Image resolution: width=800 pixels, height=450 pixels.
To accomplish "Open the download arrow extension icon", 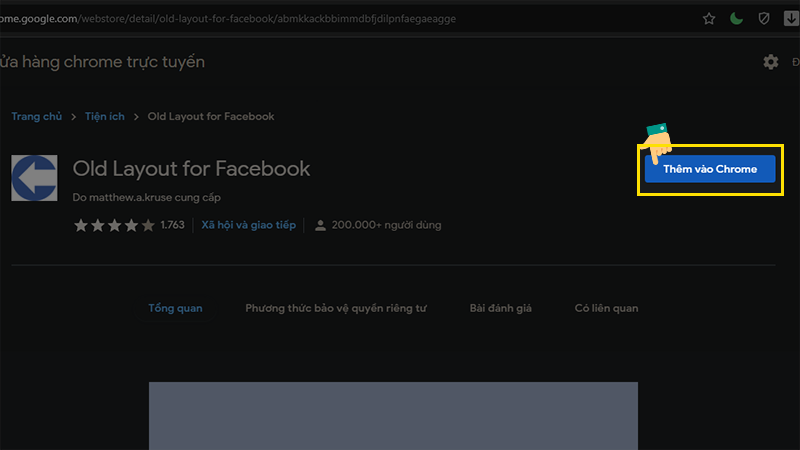I will [791, 18].
